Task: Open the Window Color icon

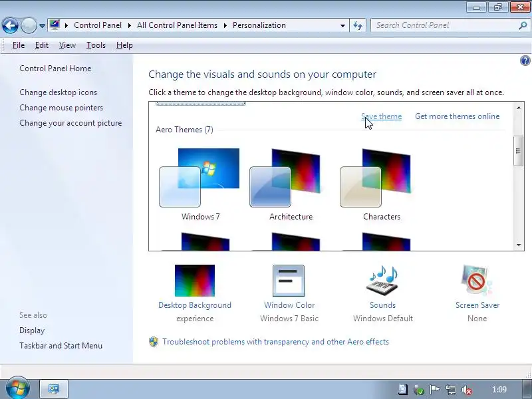Action: pos(289,281)
